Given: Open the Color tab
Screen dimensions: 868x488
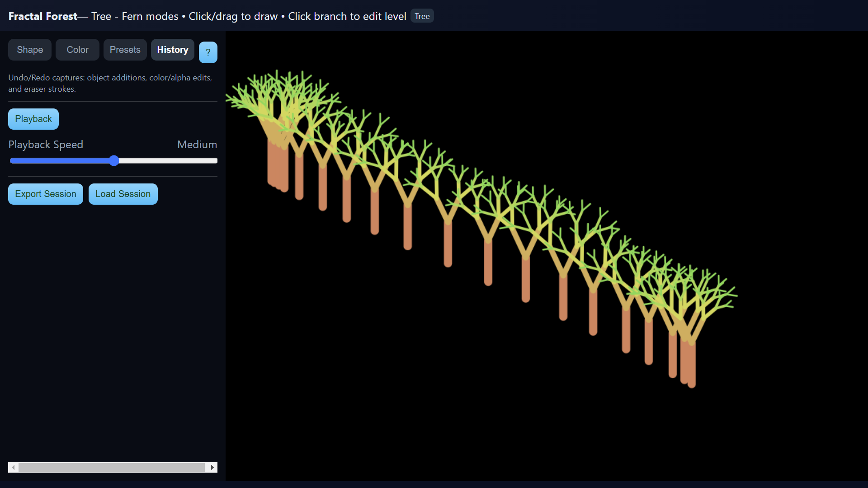Looking at the screenshot, I should (x=77, y=50).
